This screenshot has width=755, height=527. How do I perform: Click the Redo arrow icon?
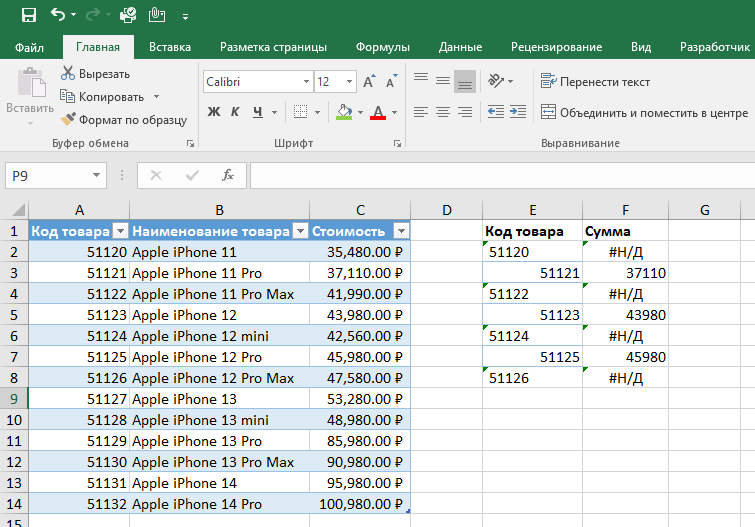[x=92, y=15]
